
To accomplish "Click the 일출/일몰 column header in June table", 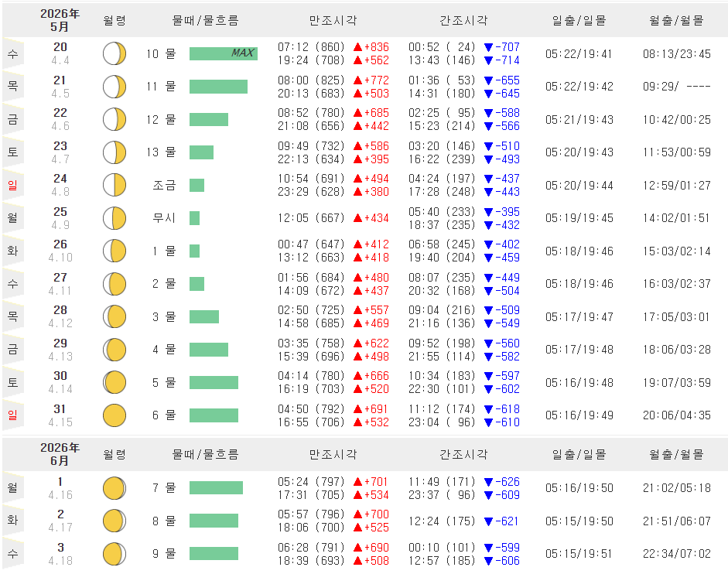I will click(x=579, y=454).
